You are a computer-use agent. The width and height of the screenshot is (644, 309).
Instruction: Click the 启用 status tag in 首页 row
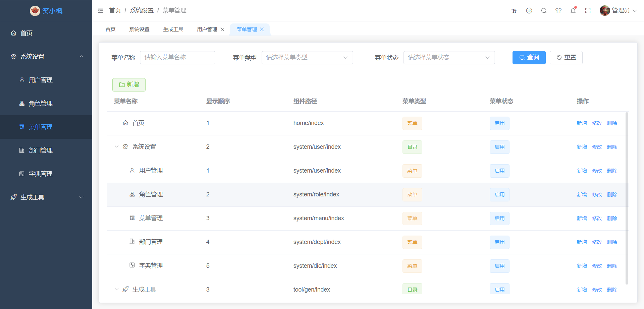pyautogui.click(x=499, y=123)
